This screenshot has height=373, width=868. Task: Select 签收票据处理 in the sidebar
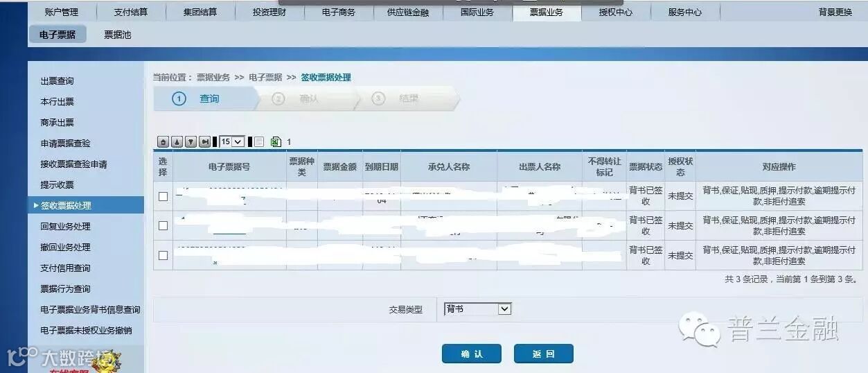click(86, 205)
